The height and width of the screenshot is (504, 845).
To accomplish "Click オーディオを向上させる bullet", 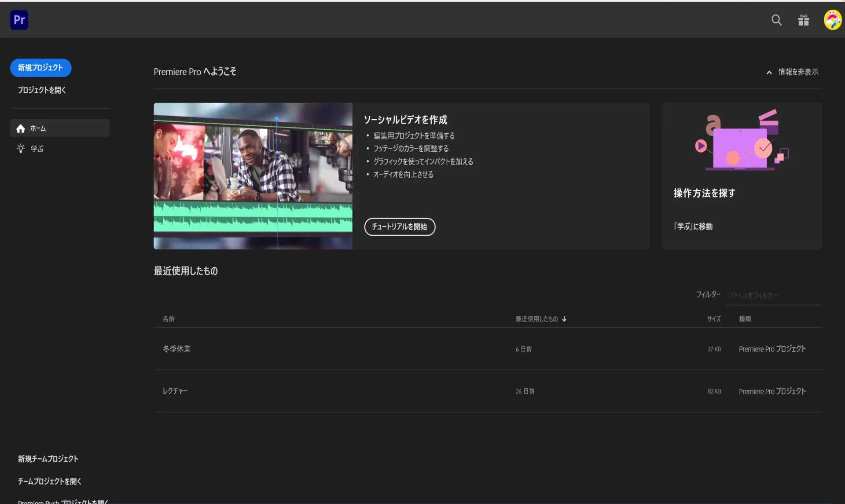I will point(403,175).
